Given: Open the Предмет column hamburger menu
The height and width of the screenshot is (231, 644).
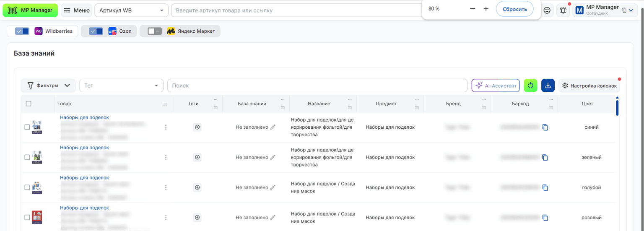Looking at the screenshot, I should coord(417,108).
